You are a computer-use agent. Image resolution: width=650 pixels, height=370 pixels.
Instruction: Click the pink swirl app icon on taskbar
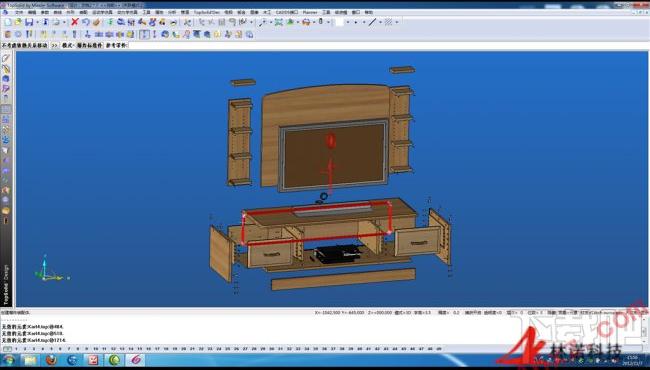[x=136, y=360]
